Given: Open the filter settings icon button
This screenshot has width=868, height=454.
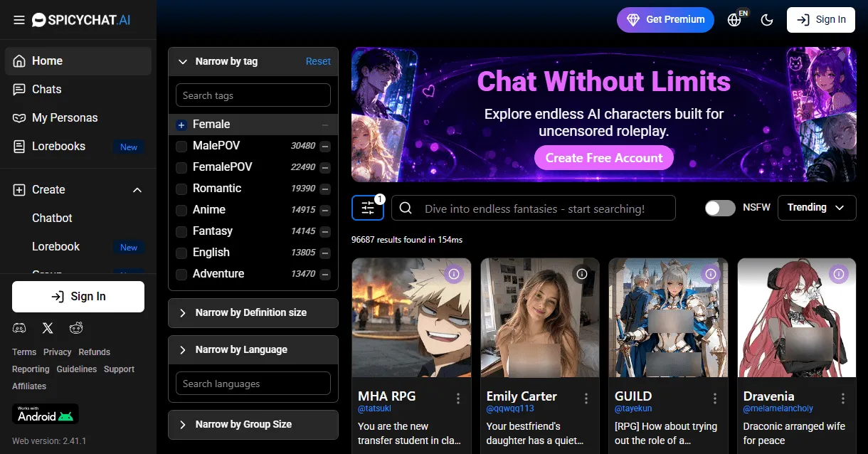Looking at the screenshot, I should click(x=368, y=208).
